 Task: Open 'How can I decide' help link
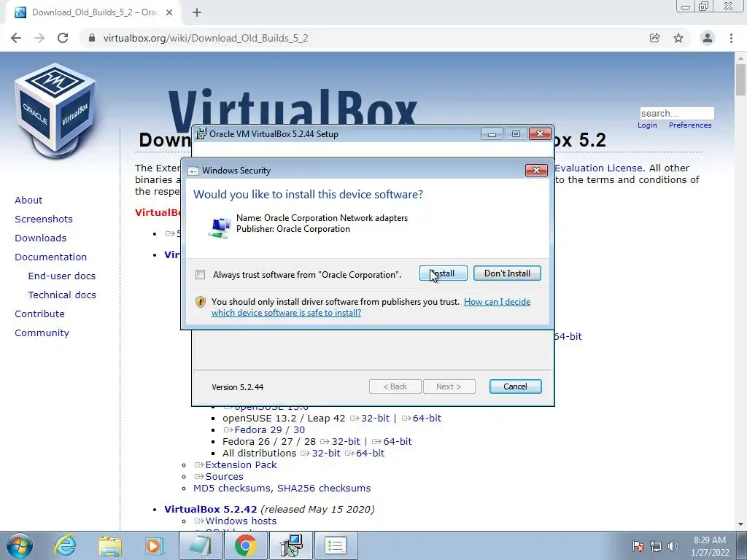pyautogui.click(x=497, y=301)
